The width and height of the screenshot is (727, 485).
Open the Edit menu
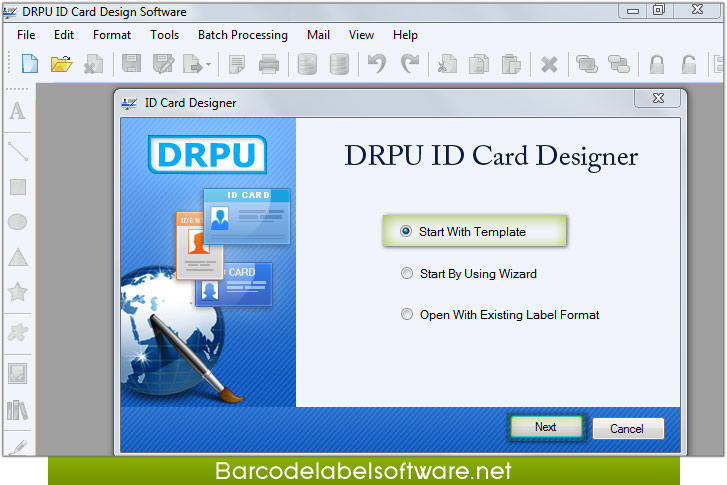(x=64, y=35)
